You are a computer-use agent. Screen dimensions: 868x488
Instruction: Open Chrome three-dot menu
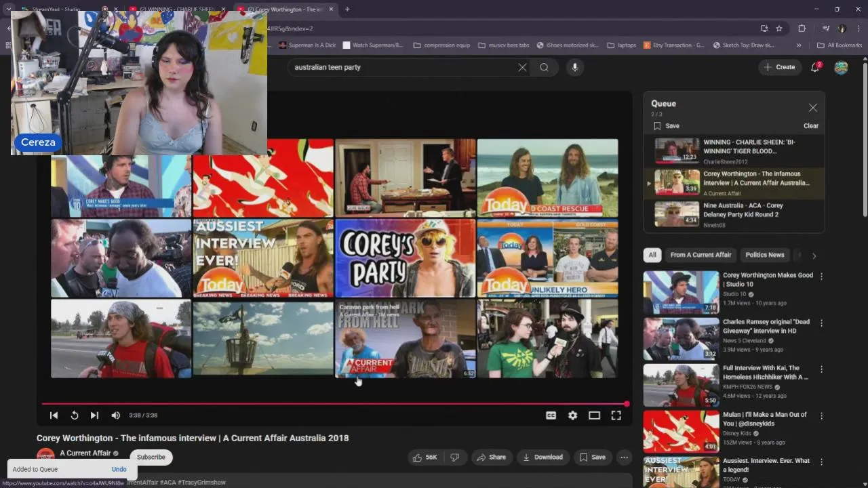pyautogui.click(x=859, y=28)
